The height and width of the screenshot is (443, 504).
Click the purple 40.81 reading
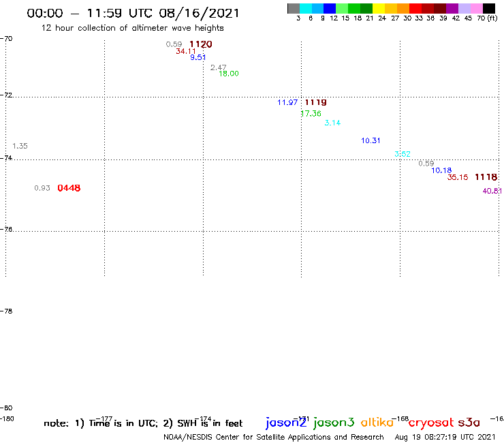click(492, 191)
